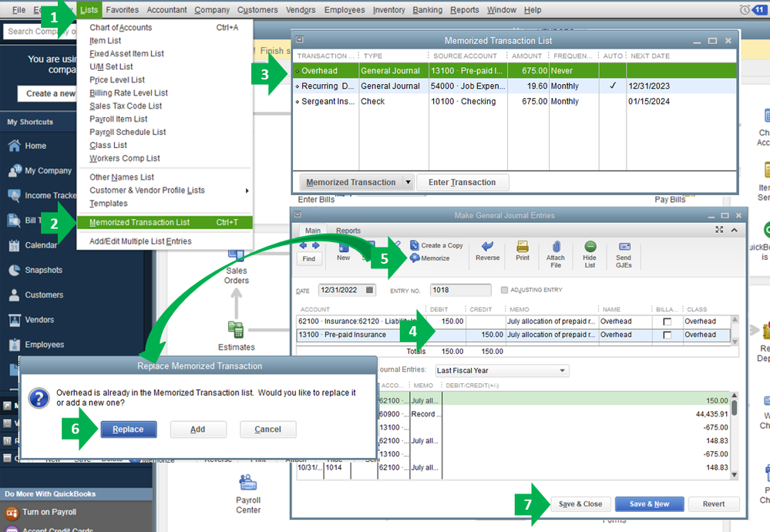Viewport: 770px width, 532px height.
Task: Open the Home shortcut icon
Action: point(14,146)
